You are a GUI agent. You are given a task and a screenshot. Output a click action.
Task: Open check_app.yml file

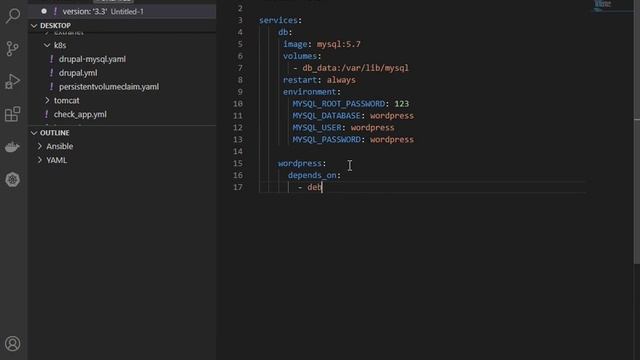point(80,115)
